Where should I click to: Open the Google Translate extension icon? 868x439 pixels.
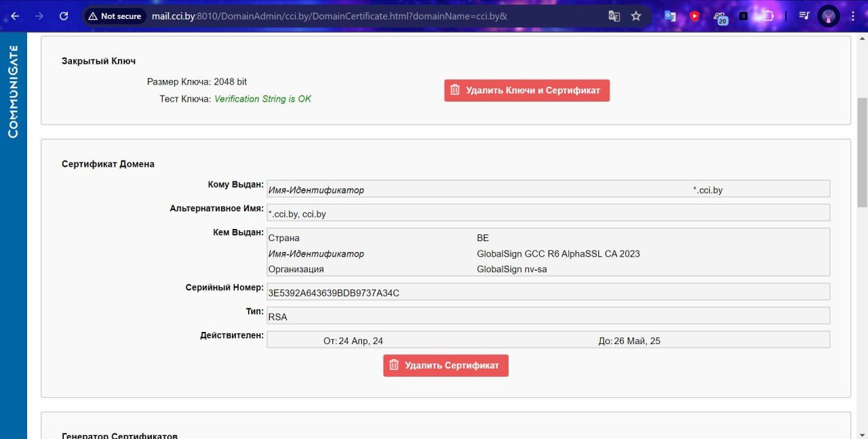pos(670,16)
